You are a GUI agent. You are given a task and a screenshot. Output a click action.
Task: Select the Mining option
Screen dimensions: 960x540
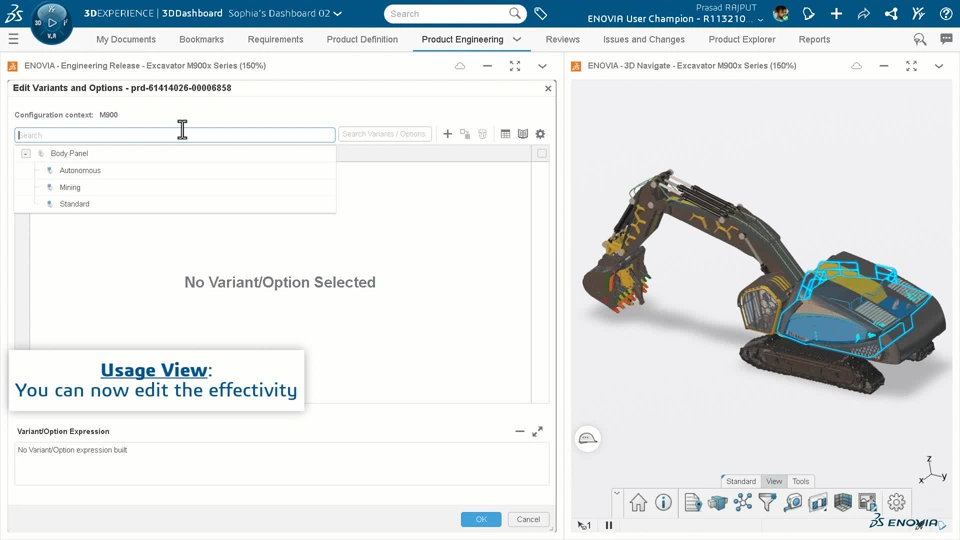coord(70,187)
